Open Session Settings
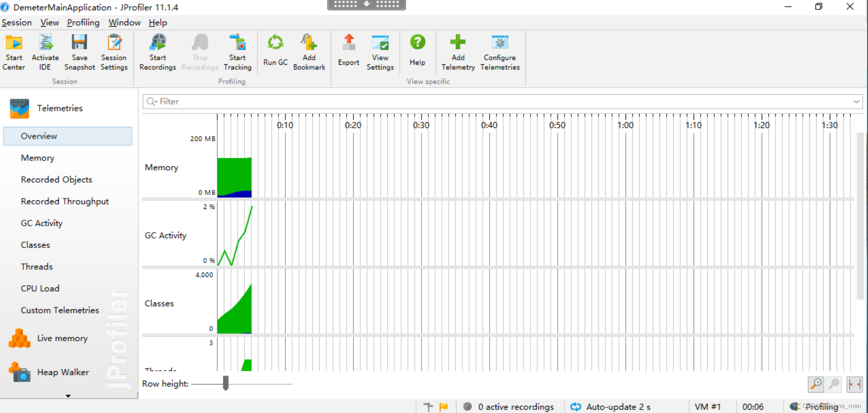Viewport: 868px width, 413px height. [x=114, y=52]
